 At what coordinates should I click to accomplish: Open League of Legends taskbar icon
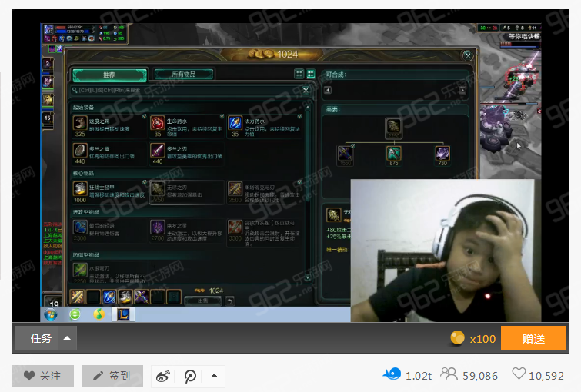point(123,314)
